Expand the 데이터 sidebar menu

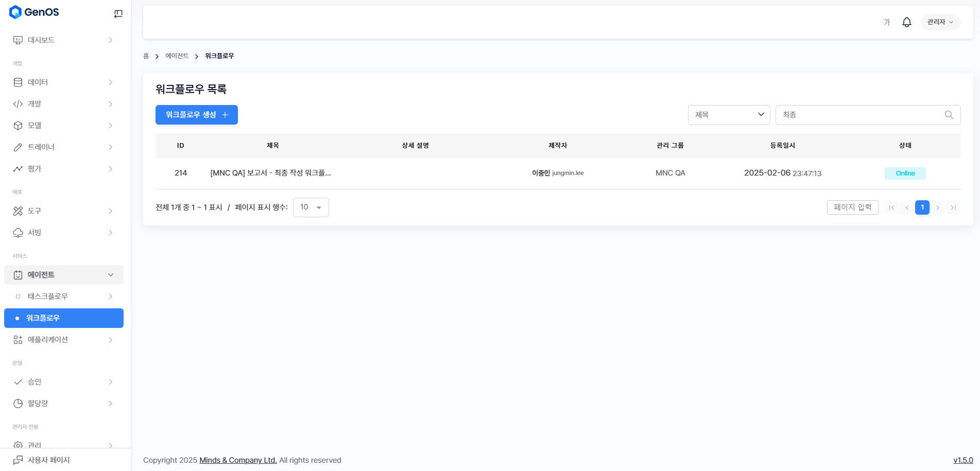[x=64, y=82]
